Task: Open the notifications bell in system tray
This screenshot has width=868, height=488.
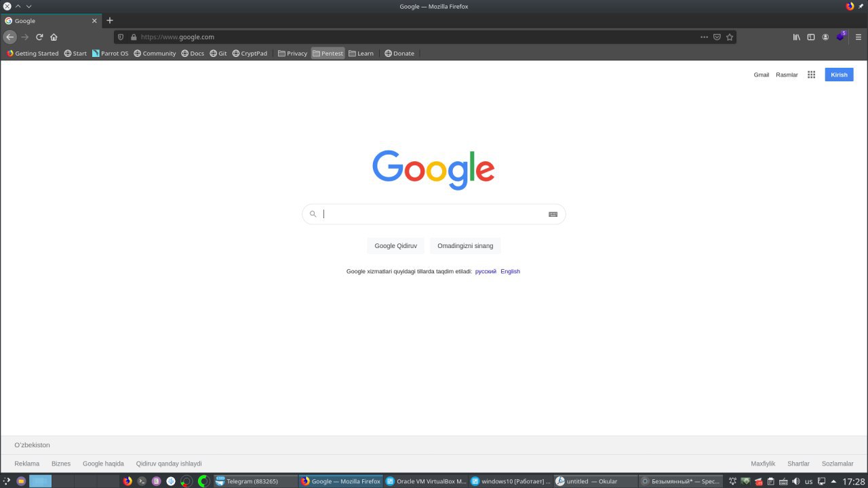Action: coord(732,481)
